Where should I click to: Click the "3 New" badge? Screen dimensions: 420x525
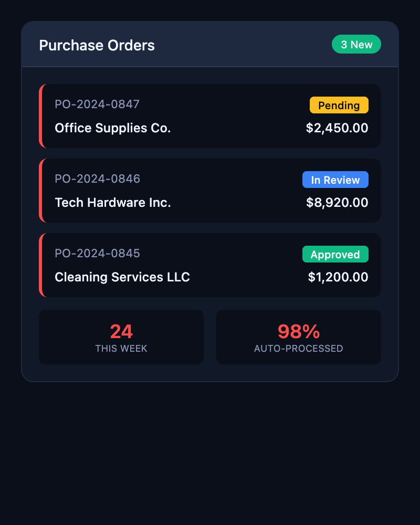click(x=356, y=45)
